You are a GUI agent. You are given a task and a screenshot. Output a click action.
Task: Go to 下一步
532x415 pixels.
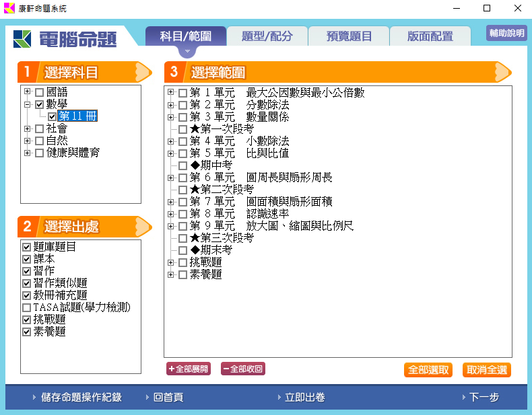click(x=483, y=398)
